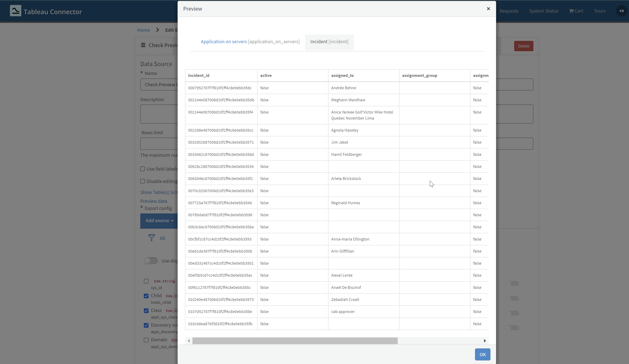Open the hamburger menu beside Check Preview
Image resolution: width=629 pixels, height=364 pixels.
pyautogui.click(x=143, y=45)
